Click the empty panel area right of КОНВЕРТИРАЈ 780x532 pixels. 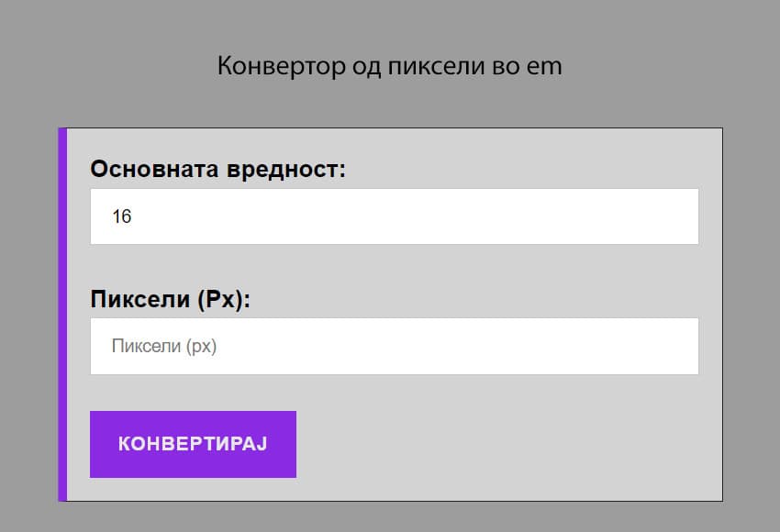505,445
